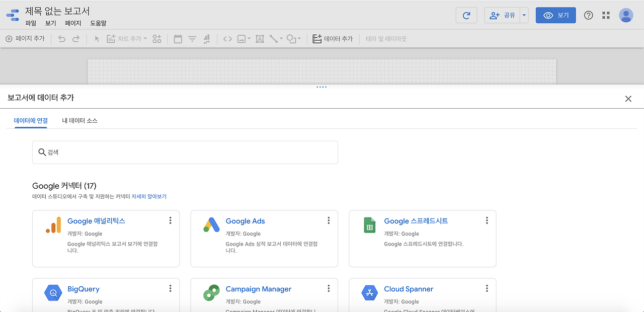
Task: Click the date range calendar icon
Action: pos(178,39)
